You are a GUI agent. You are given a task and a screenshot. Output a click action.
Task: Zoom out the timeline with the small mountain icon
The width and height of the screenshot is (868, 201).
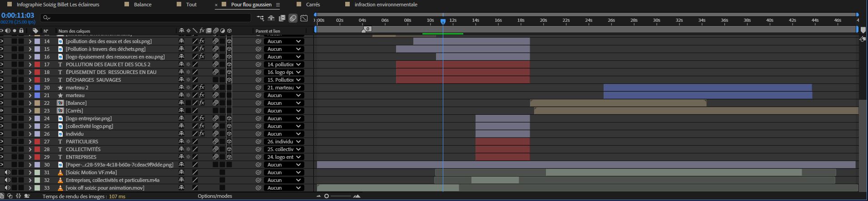pyautogui.click(x=318, y=196)
